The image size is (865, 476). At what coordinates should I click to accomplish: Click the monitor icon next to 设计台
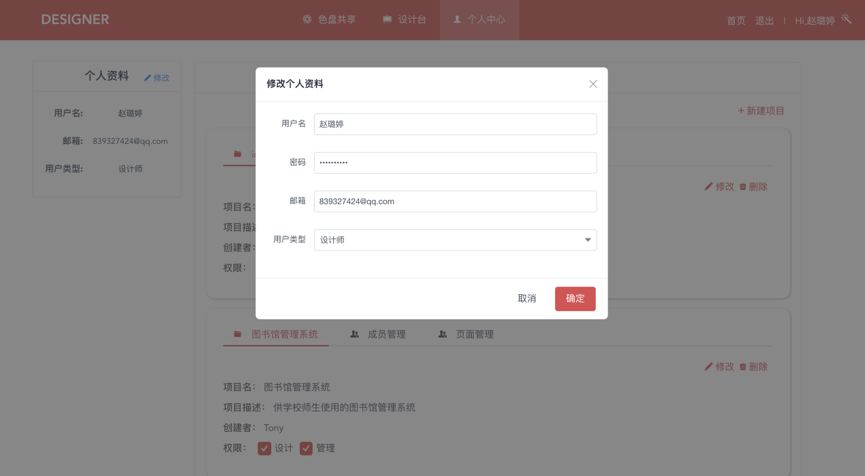(387, 19)
